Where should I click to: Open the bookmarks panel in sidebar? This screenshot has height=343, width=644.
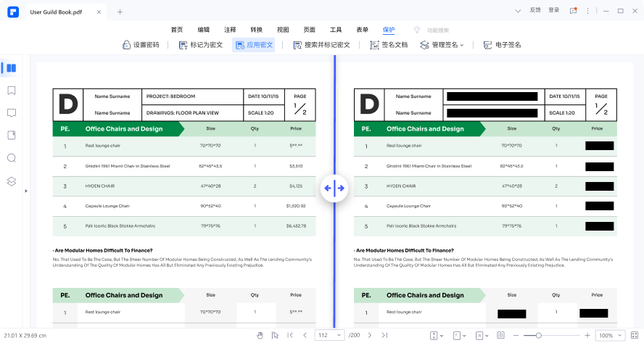click(11, 91)
